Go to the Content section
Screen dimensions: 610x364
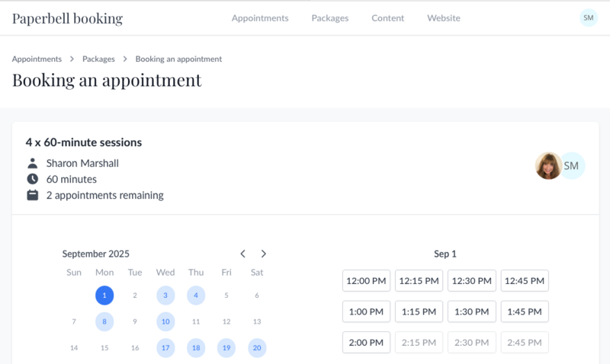[388, 18]
